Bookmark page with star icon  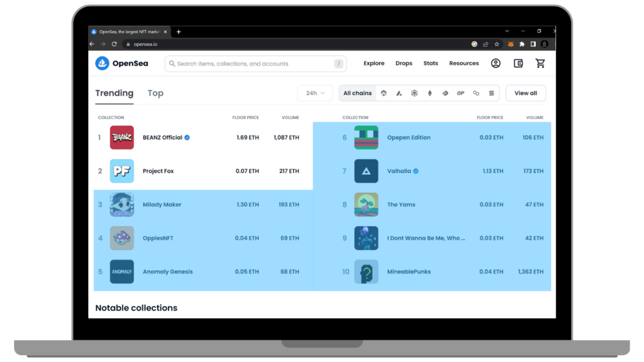(497, 44)
